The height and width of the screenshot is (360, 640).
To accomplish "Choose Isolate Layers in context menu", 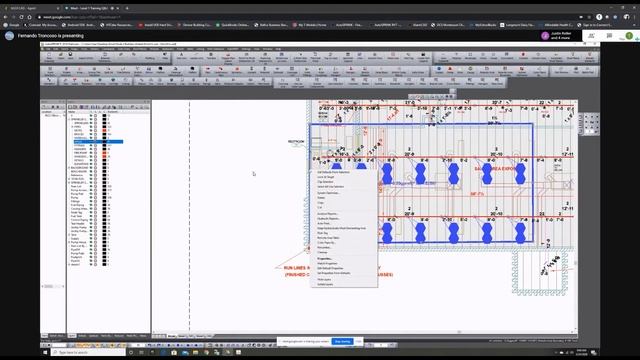I will coord(325,284).
